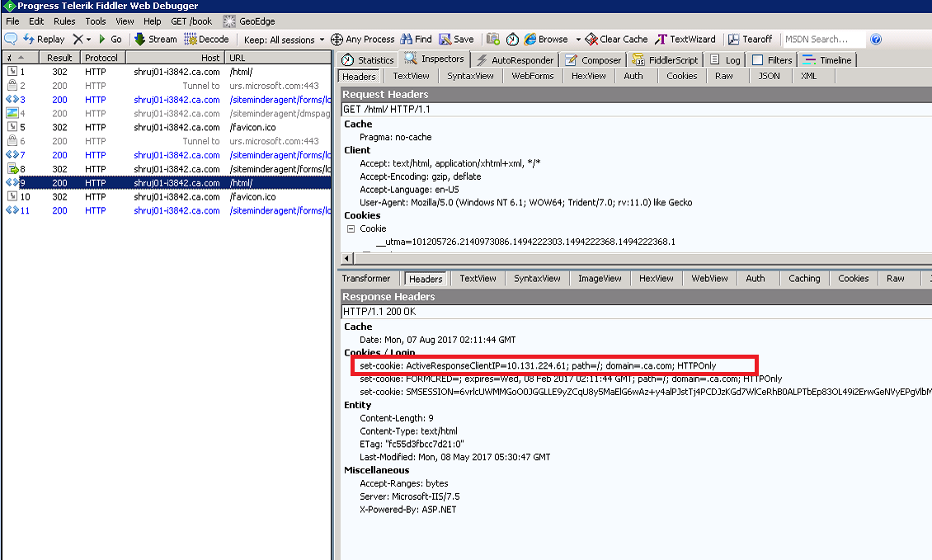Click the GET /book menu item
This screenshot has width=932, height=560.
click(x=191, y=21)
